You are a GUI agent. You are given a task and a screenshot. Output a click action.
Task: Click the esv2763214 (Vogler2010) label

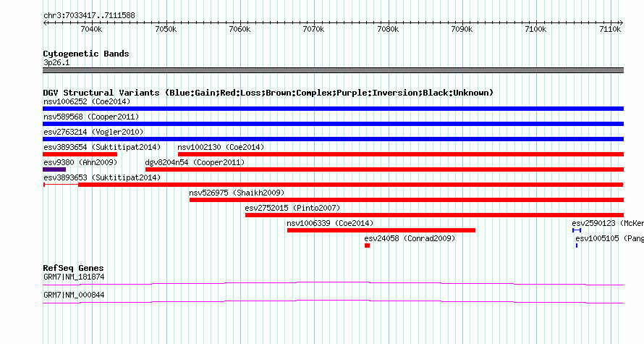93,132
